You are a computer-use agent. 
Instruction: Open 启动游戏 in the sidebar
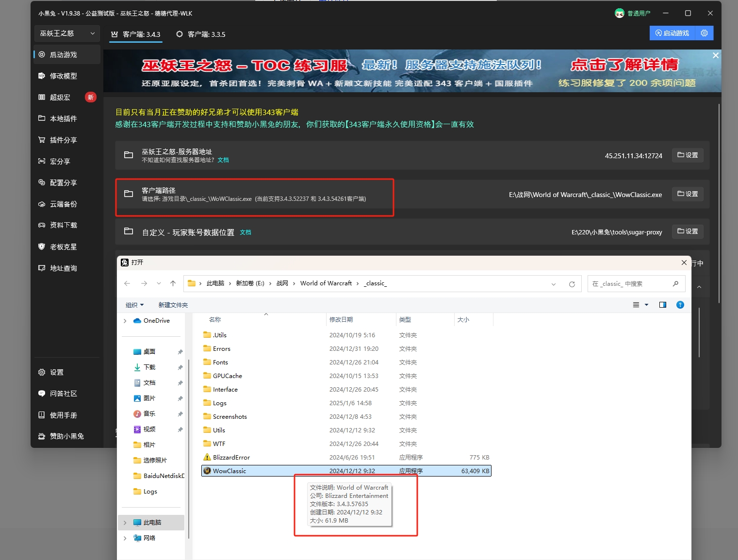[67, 55]
